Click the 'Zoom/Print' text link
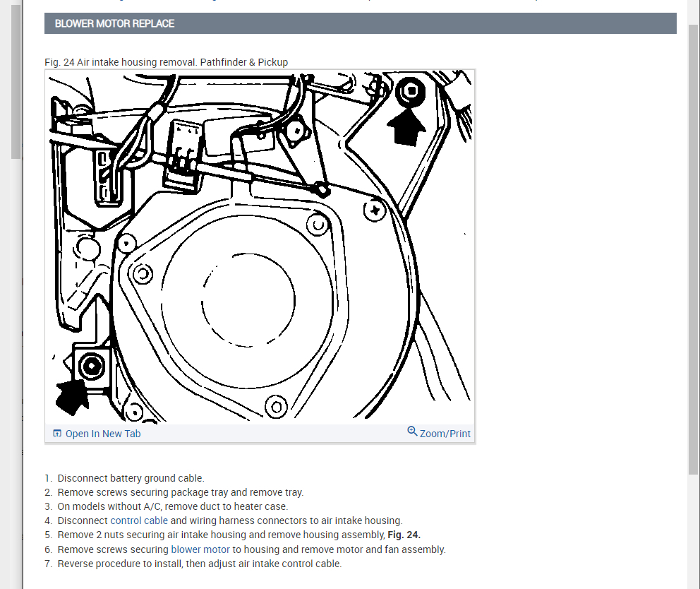This screenshot has width=700, height=589. point(445,434)
